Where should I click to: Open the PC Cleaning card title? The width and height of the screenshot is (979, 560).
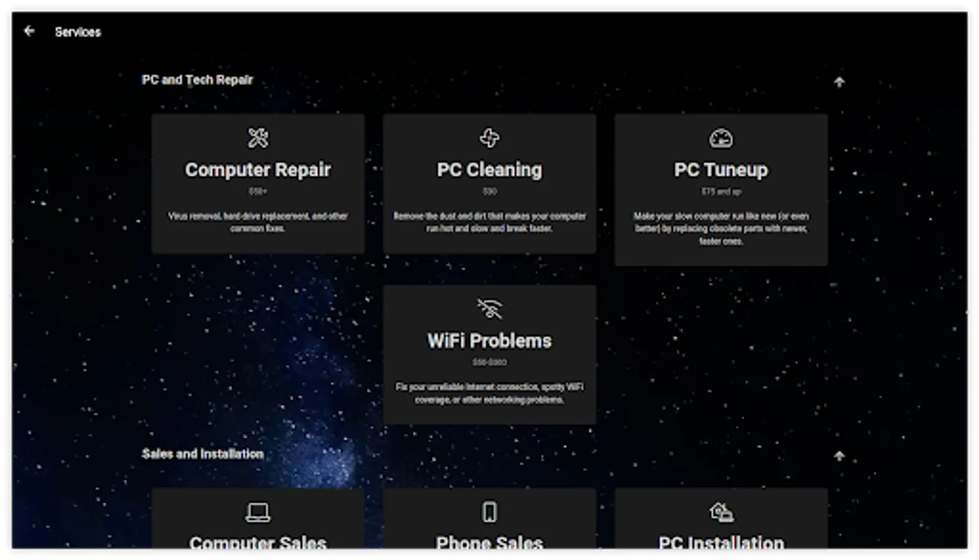pyautogui.click(x=489, y=169)
